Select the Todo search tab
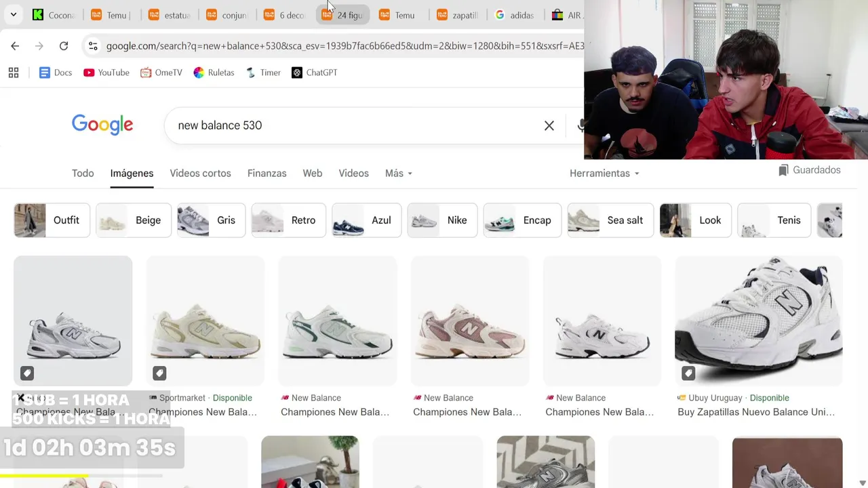The image size is (868, 488). [83, 174]
